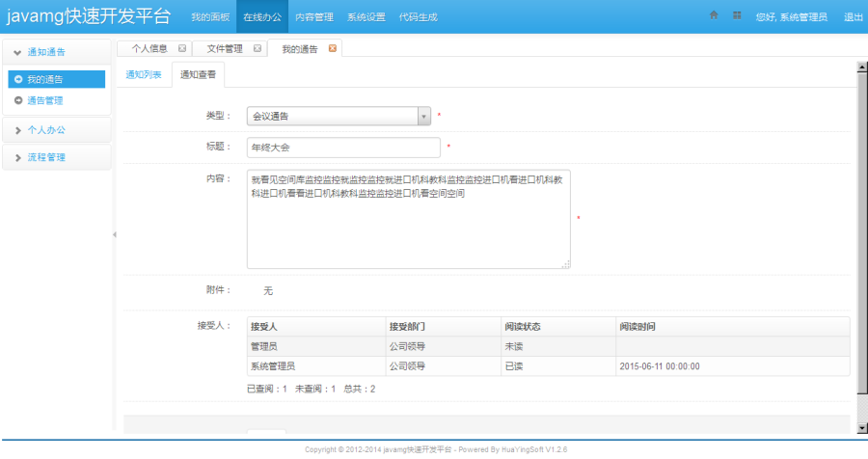
Task: Click circle icon beside 通告管理
Action: [x=18, y=101]
